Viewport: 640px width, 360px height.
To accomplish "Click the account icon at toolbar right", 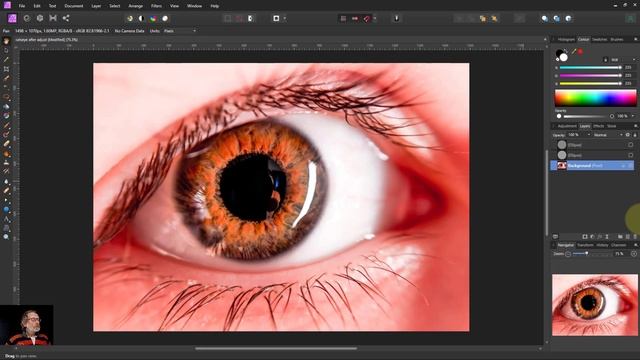I will point(631,18).
